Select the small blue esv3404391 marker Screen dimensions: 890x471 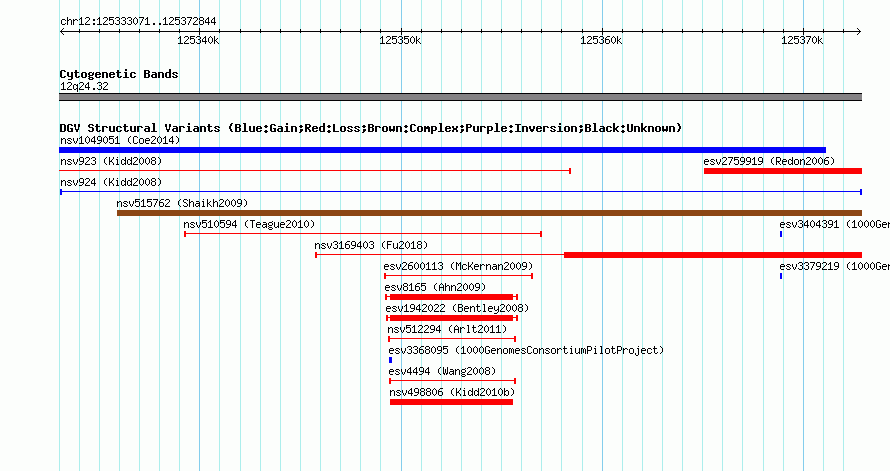[x=781, y=234]
